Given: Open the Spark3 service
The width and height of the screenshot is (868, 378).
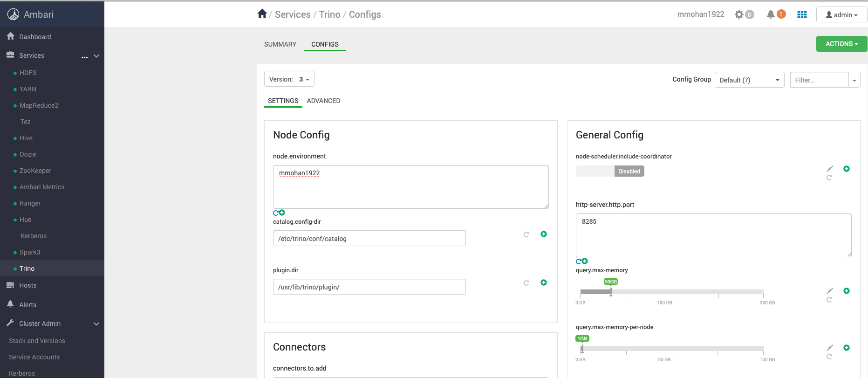Looking at the screenshot, I should [x=30, y=252].
